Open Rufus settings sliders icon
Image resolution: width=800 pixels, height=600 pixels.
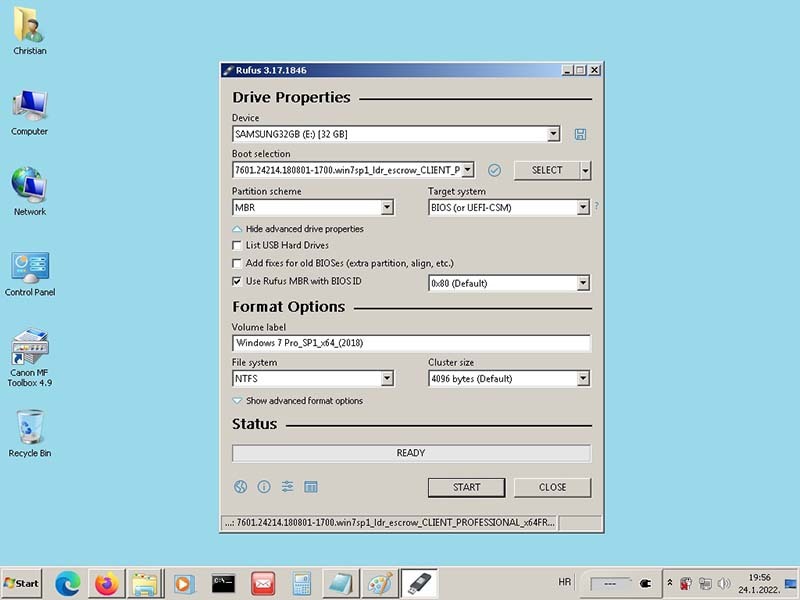pos(287,487)
